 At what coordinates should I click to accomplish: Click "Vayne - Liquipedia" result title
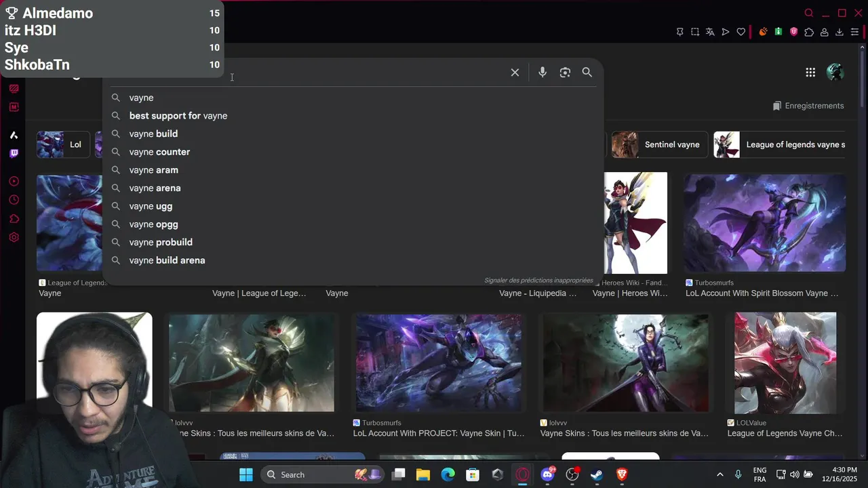538,293
